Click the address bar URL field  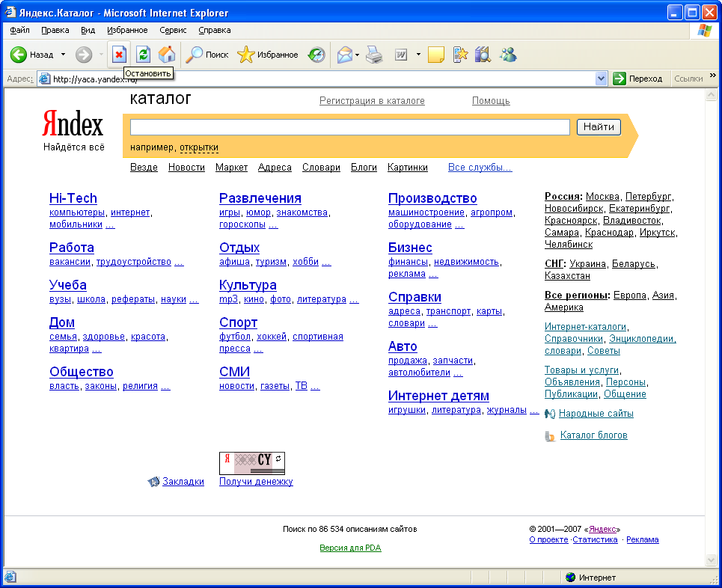pos(322,79)
